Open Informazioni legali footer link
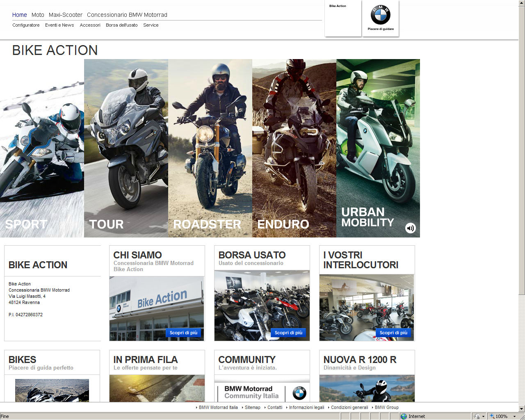This screenshot has height=420, width=525. [306, 407]
